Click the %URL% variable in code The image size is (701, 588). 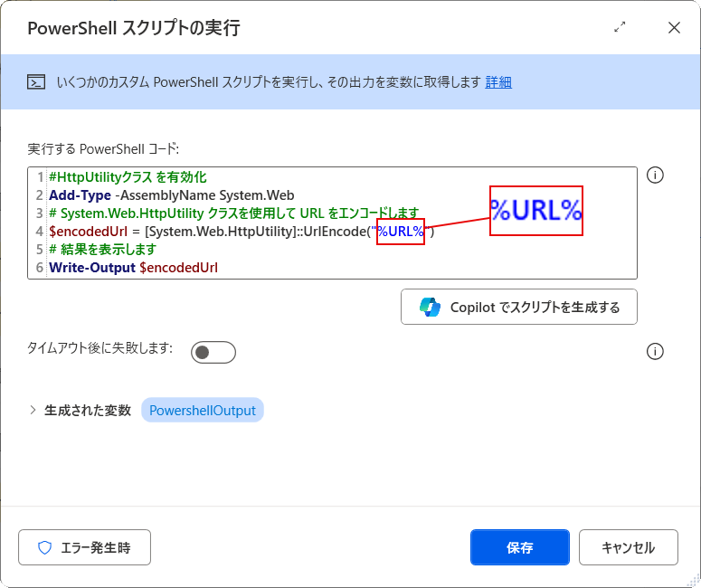pos(401,232)
